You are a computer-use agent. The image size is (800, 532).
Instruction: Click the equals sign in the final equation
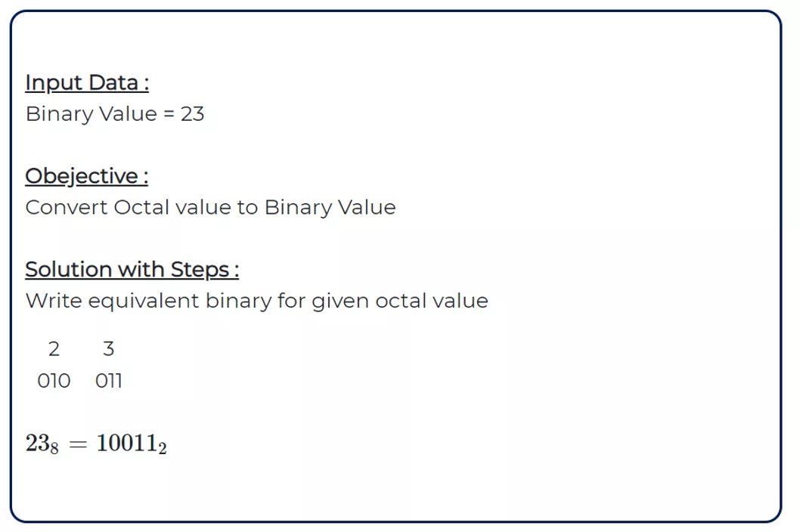(78, 444)
